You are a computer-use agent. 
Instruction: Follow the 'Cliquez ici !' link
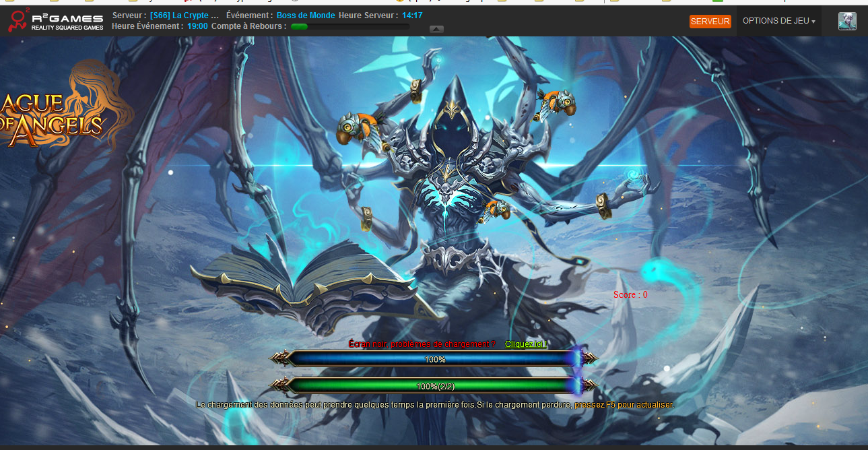(526, 344)
